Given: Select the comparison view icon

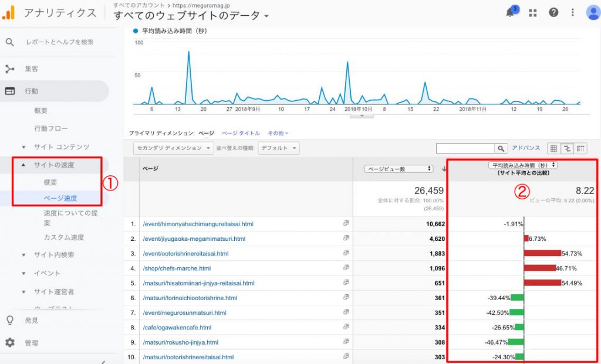Looking at the screenshot, I should click(567, 149).
